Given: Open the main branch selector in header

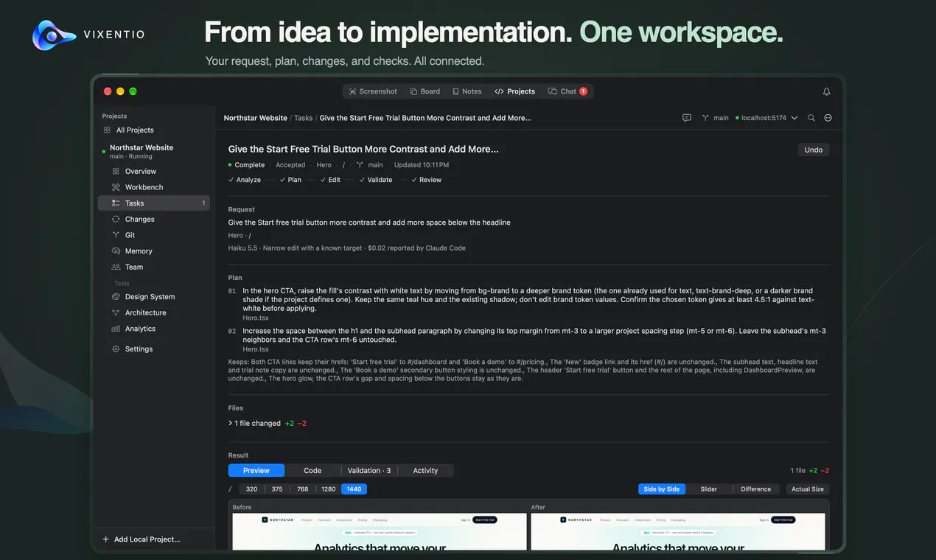Looking at the screenshot, I should point(716,118).
